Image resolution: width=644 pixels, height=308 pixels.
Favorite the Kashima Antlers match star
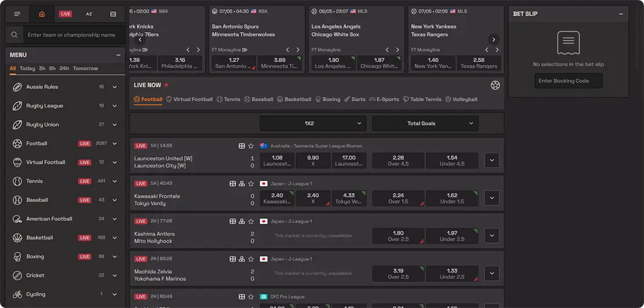coord(251,222)
